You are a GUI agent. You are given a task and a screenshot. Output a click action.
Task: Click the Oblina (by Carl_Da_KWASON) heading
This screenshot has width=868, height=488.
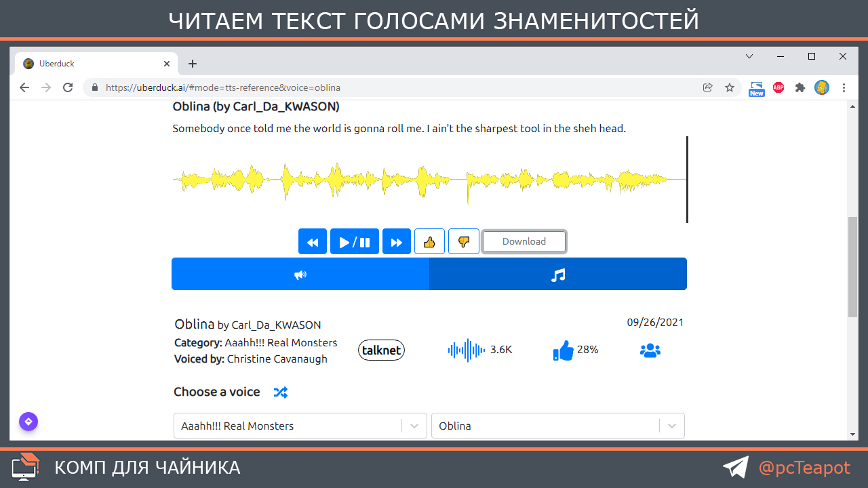(256, 106)
